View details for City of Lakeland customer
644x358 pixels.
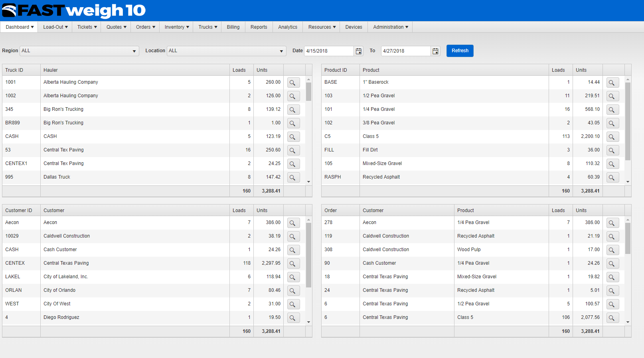(x=293, y=277)
